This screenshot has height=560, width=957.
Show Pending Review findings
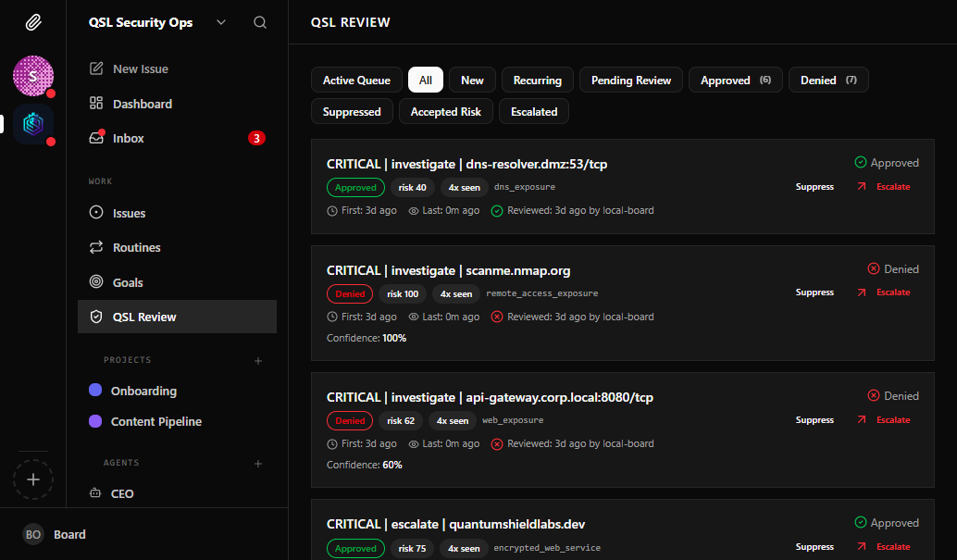click(631, 80)
